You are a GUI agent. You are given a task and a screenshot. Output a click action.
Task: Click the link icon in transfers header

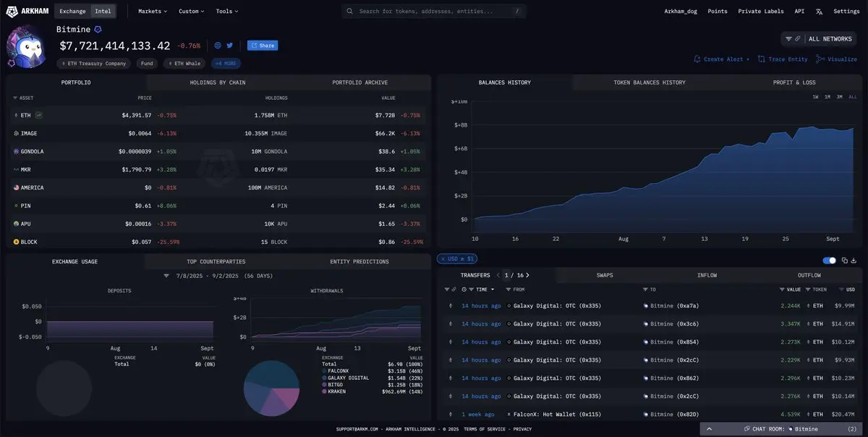[454, 289]
